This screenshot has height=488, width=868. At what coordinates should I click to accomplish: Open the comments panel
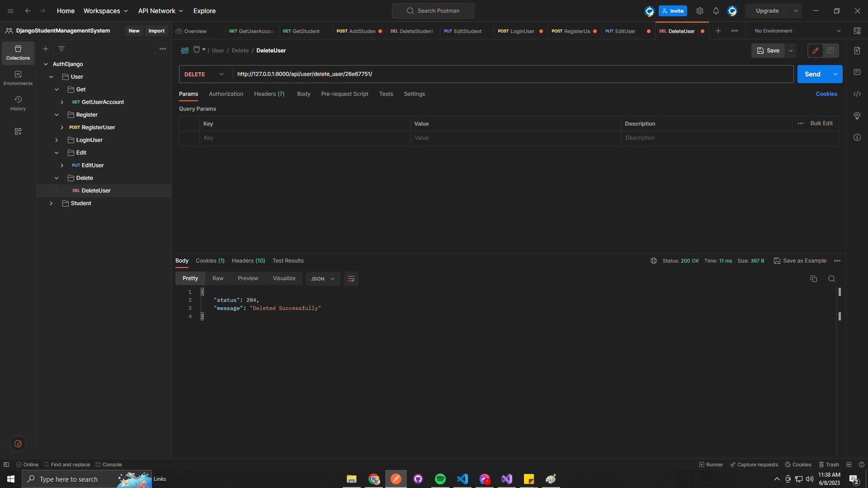(x=857, y=72)
